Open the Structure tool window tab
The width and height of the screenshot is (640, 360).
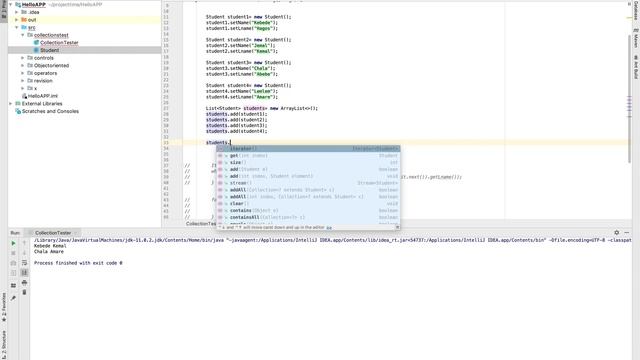4,344
